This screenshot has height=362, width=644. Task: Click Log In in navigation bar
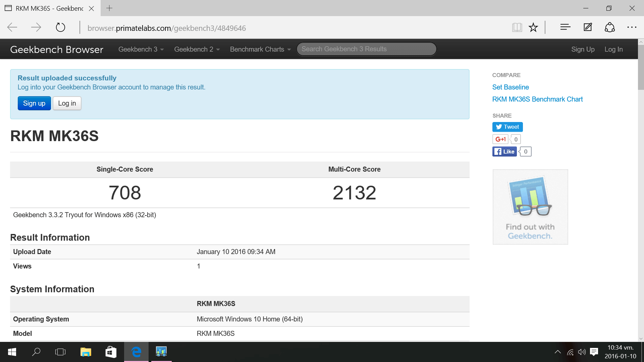coord(613,49)
